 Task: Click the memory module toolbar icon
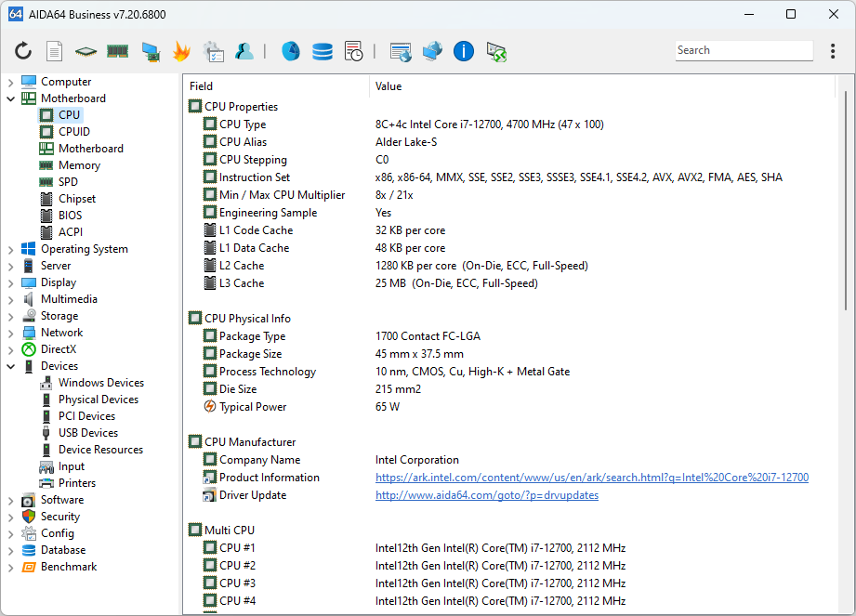[117, 51]
